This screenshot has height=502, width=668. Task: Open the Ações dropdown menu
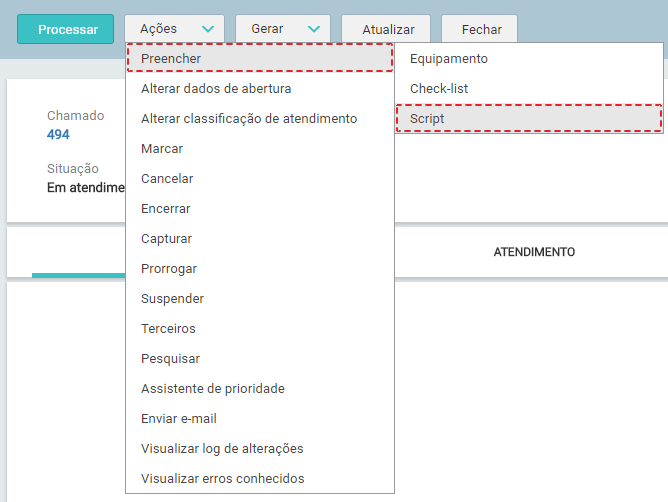coord(174,29)
